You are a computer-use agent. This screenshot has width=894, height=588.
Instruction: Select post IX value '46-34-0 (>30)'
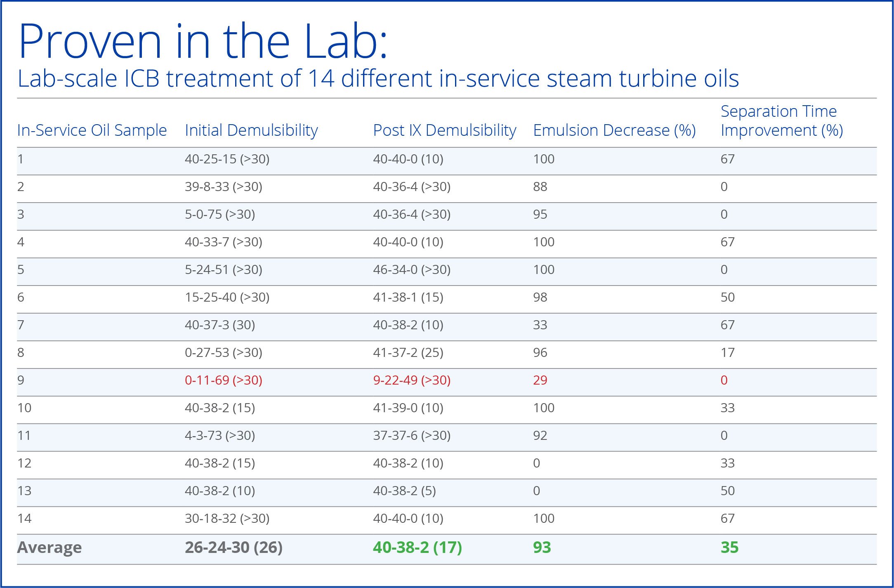412,269
